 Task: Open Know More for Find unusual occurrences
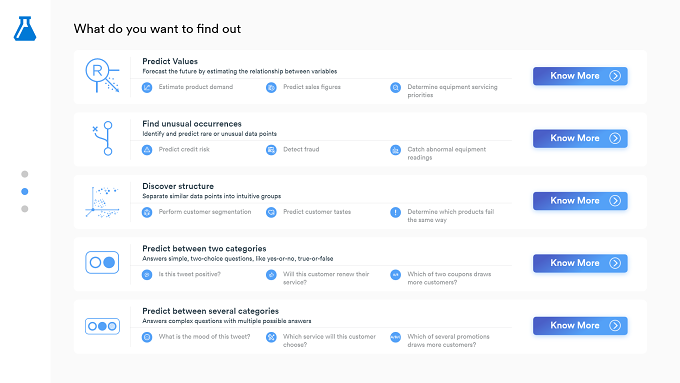[x=580, y=138]
